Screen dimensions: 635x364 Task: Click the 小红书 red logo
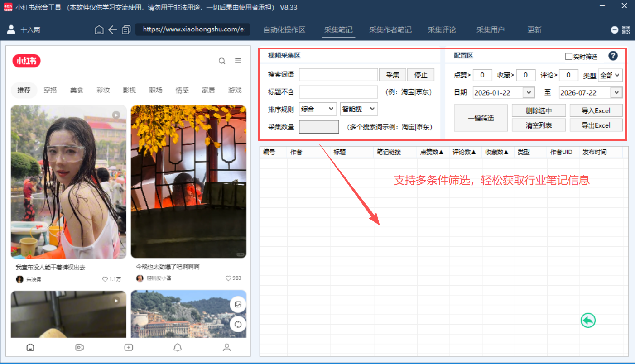click(x=27, y=61)
